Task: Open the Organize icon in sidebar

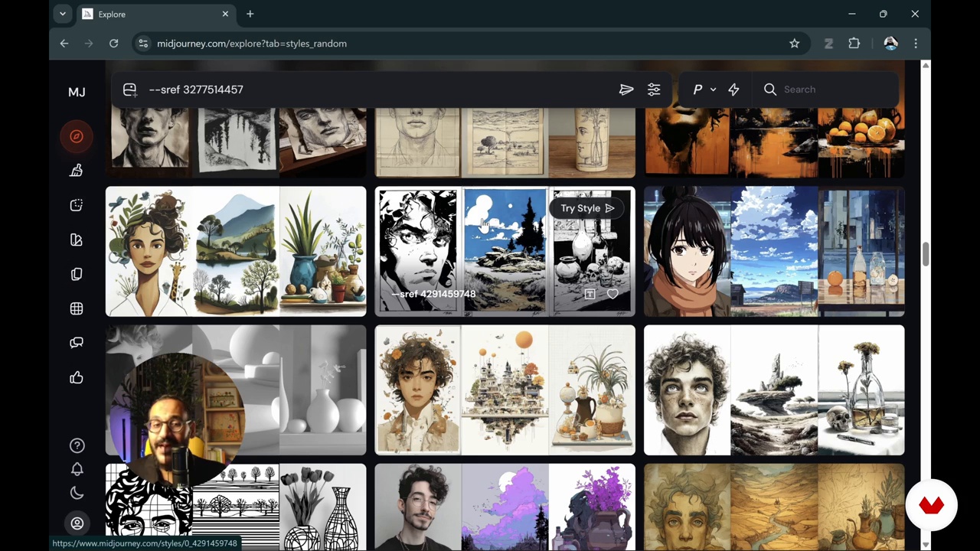Action: click(x=77, y=274)
